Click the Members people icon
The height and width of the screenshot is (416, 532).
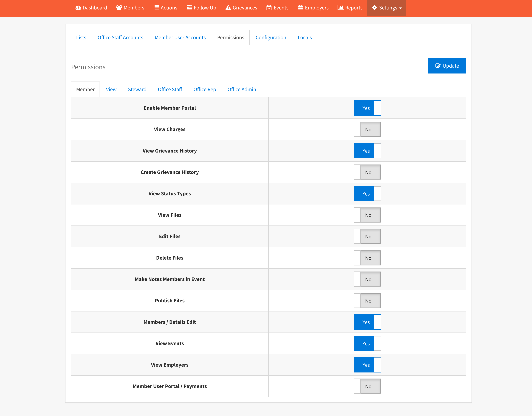(119, 8)
